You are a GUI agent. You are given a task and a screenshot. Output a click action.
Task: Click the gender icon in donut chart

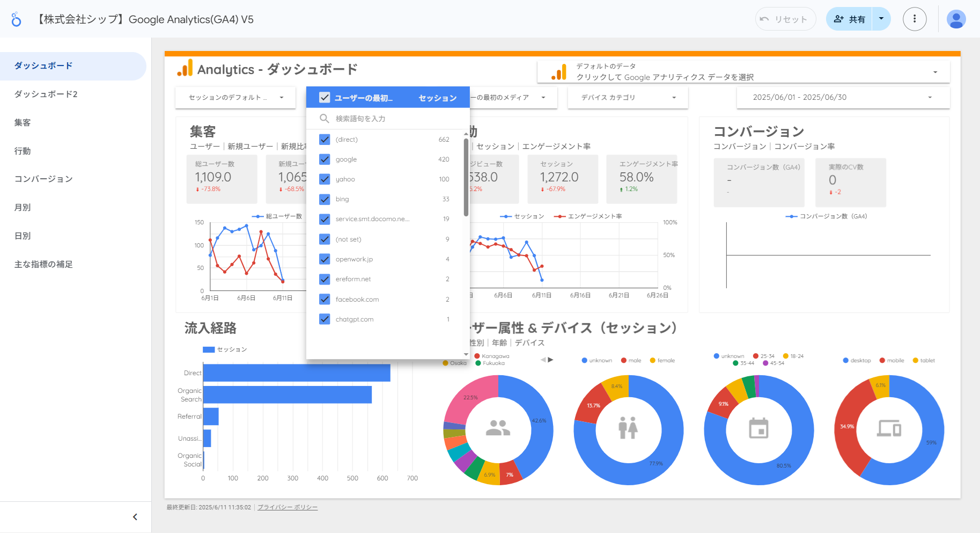[x=628, y=428]
